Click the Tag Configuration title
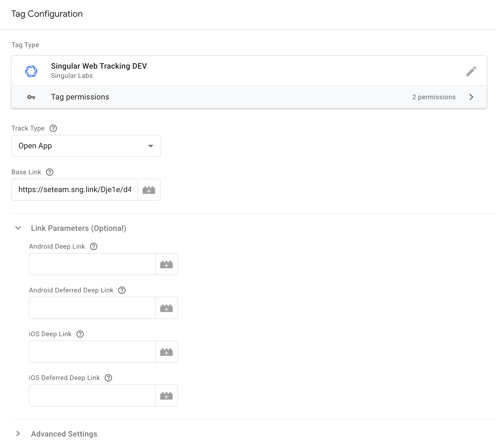Screen dimensions: 496x448 (x=47, y=14)
